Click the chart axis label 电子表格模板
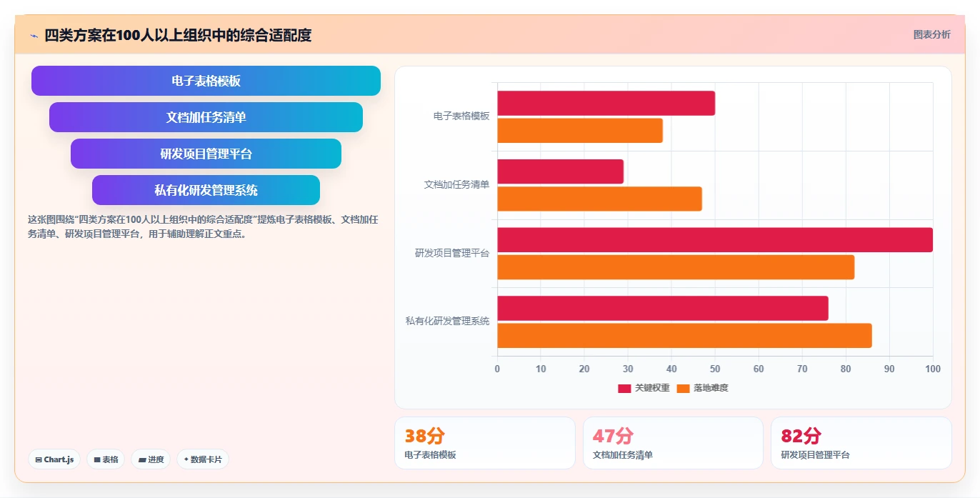 (461, 116)
